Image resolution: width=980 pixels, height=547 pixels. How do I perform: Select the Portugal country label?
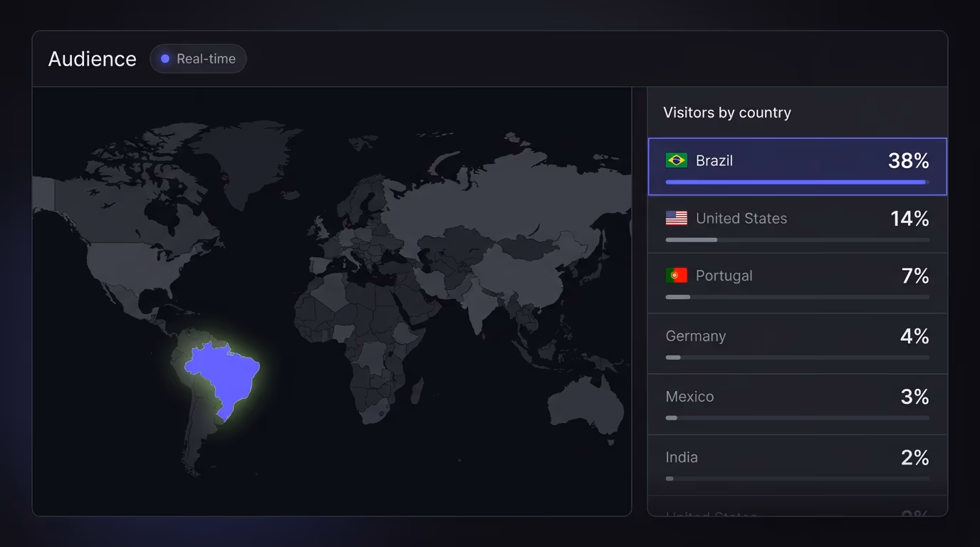[724, 276]
